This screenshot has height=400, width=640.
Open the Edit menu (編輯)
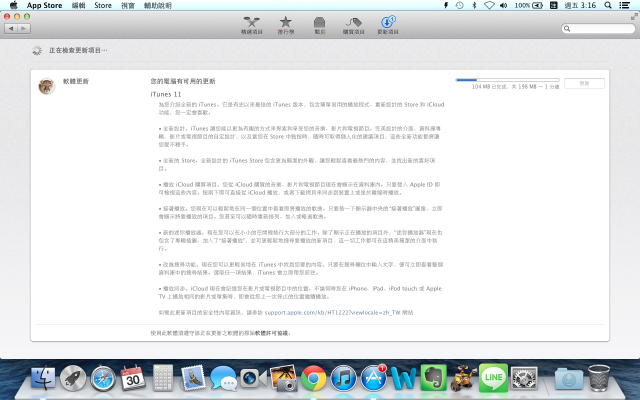pyautogui.click(x=78, y=5)
